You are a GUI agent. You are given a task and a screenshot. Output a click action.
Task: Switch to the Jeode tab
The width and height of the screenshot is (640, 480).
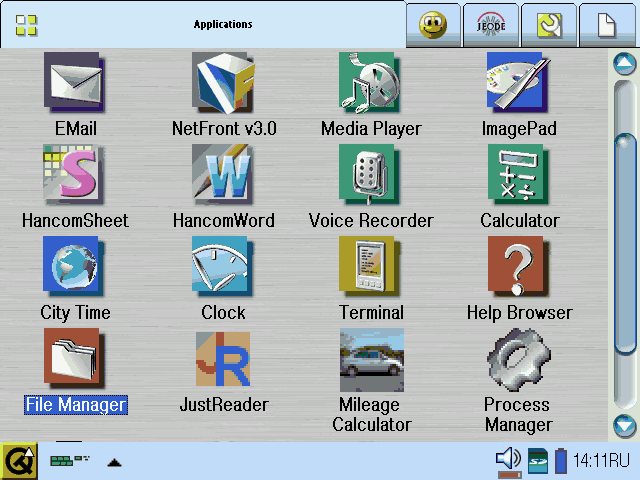pos(491,25)
